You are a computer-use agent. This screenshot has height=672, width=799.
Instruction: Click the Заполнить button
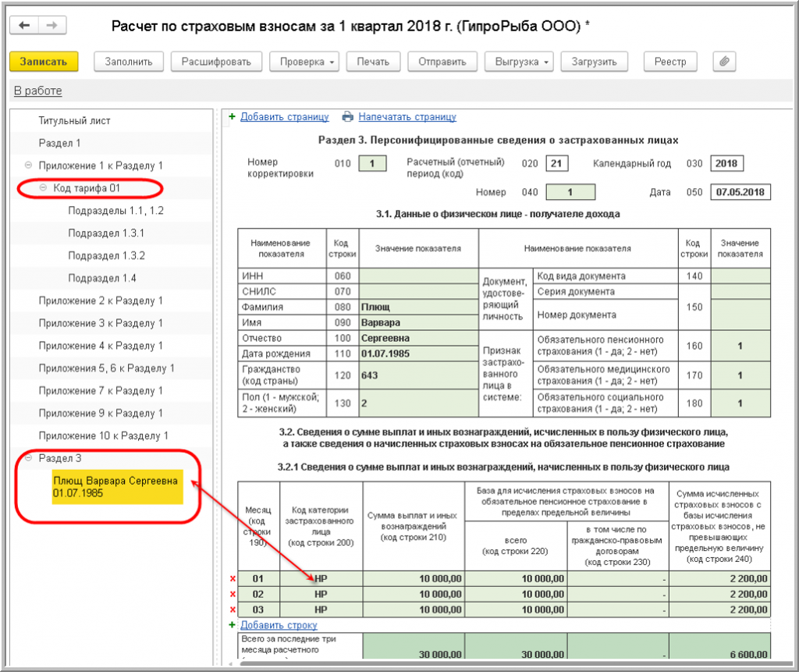tap(129, 62)
